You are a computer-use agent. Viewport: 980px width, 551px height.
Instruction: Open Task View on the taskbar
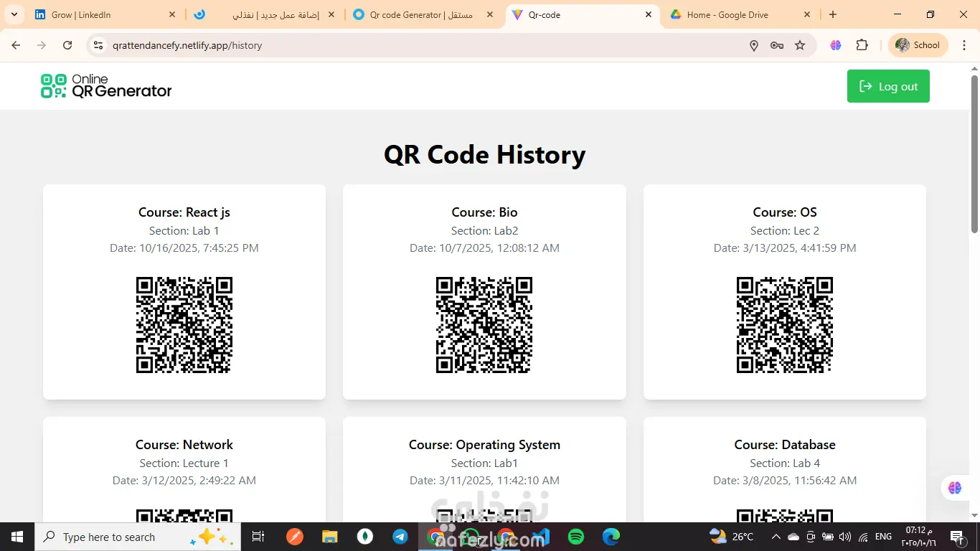(x=258, y=537)
